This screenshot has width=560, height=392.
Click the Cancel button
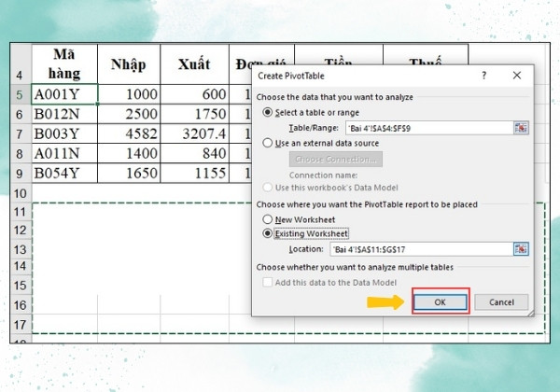[501, 302]
